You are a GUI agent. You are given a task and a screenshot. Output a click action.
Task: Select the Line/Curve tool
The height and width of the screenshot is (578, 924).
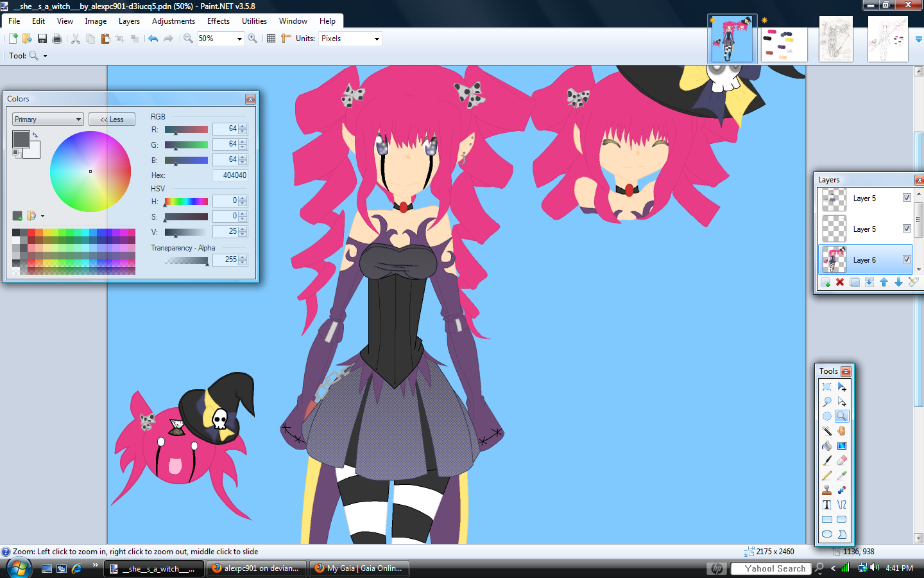(842, 505)
